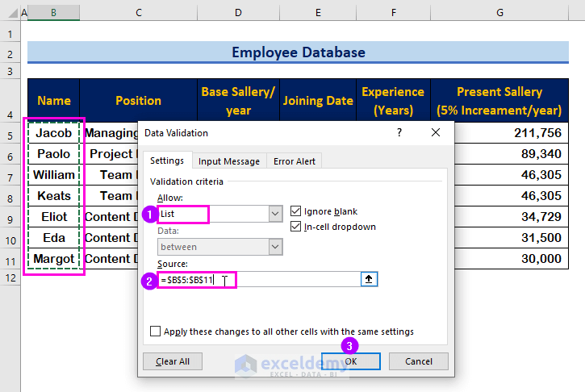Click the select-all corner triangle of the sheet

tap(13, 13)
